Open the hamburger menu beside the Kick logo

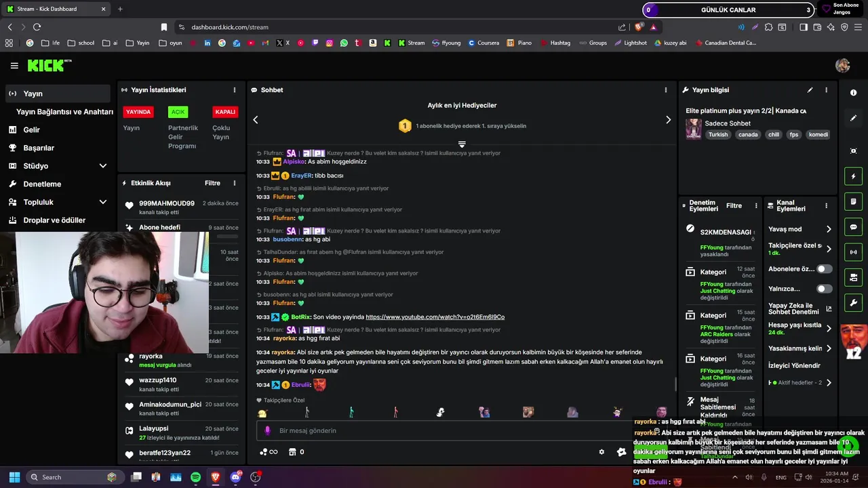point(14,66)
